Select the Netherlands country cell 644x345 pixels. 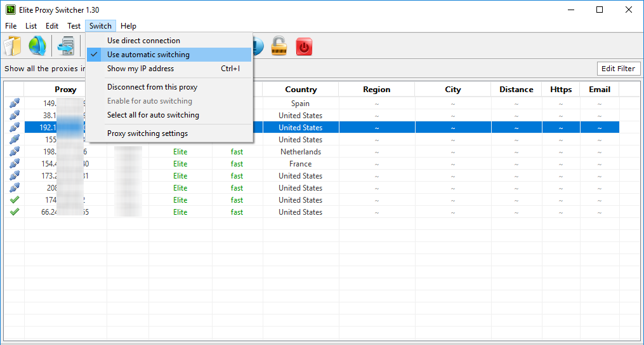(301, 152)
